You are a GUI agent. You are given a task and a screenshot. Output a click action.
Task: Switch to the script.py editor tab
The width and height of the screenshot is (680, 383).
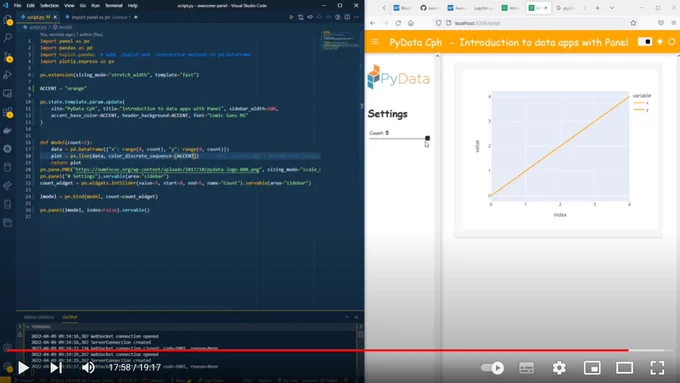[x=36, y=17]
